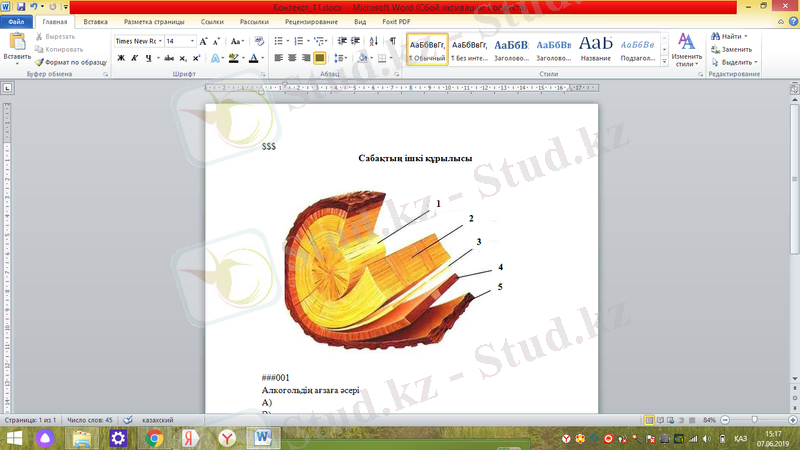Apply the Подзаголовок (Subtitle) style

pos(638,49)
